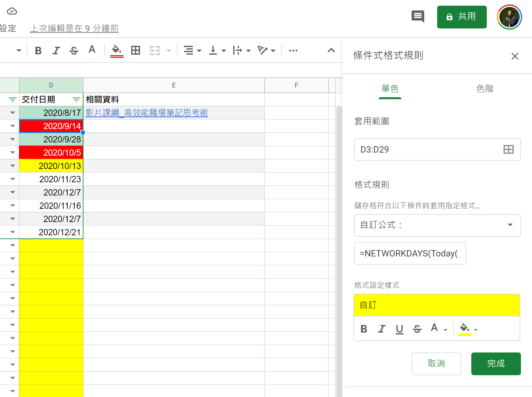532x397 pixels.
Task: Click the select data range grid icon
Action: (508, 149)
